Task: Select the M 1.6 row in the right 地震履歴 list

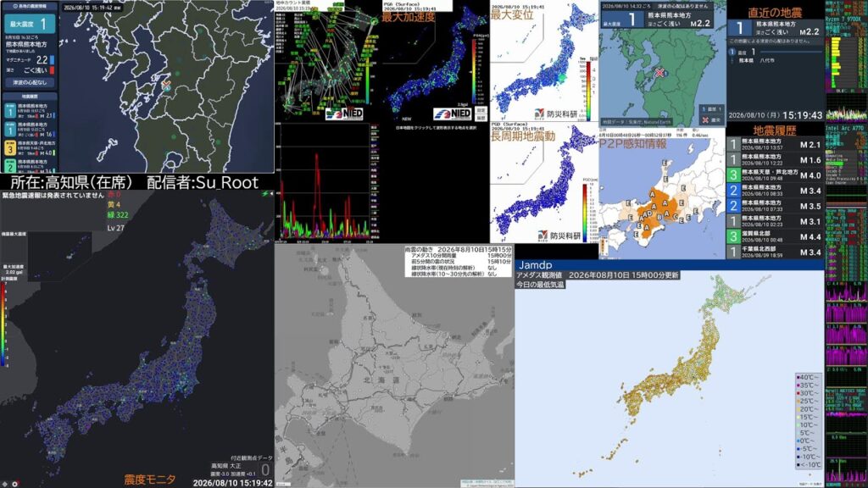Action: point(775,160)
